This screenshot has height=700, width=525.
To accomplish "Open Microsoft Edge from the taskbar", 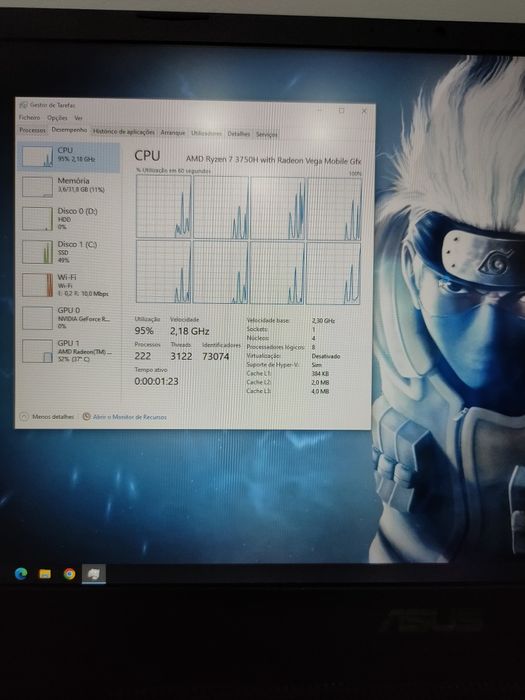I will click(21, 574).
